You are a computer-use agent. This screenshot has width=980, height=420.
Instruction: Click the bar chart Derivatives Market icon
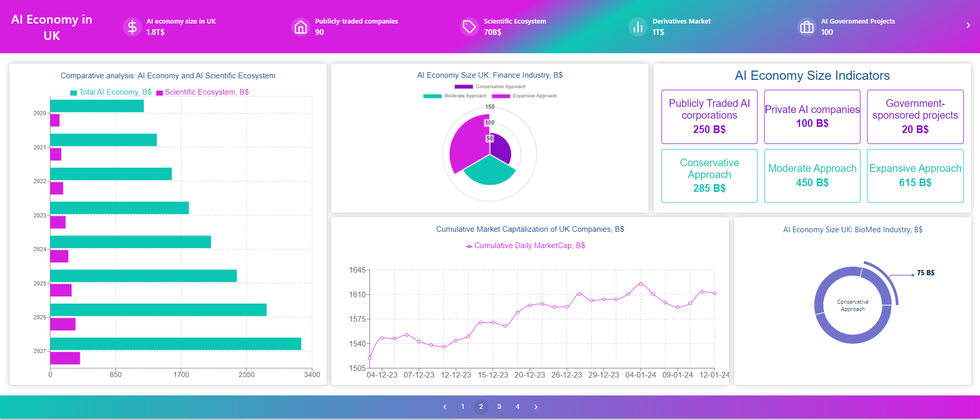(638, 27)
